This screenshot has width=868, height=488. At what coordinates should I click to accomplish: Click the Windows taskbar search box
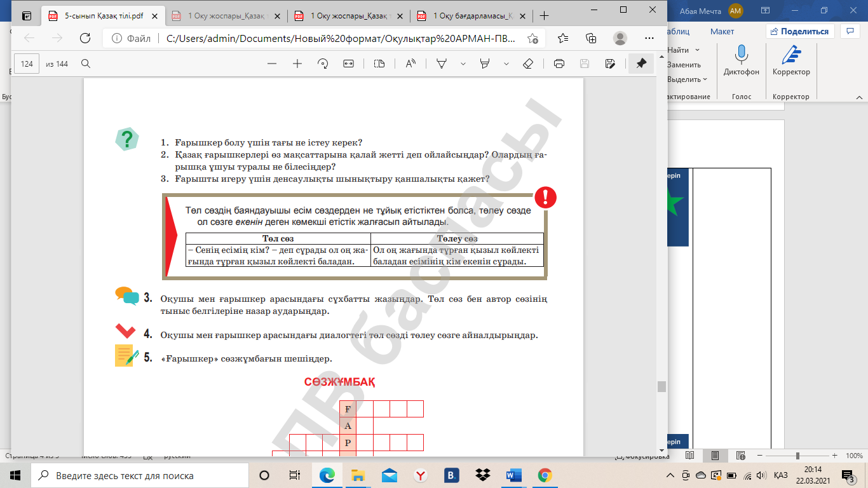(140, 475)
